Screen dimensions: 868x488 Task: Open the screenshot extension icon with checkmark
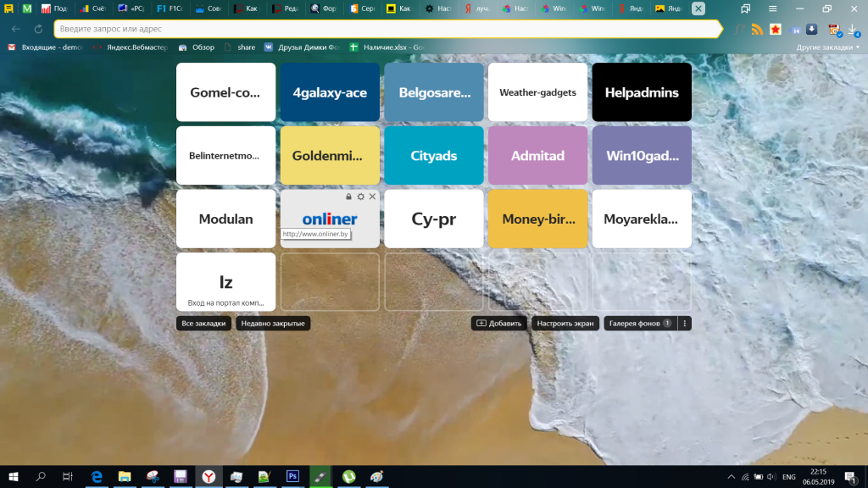click(x=834, y=30)
